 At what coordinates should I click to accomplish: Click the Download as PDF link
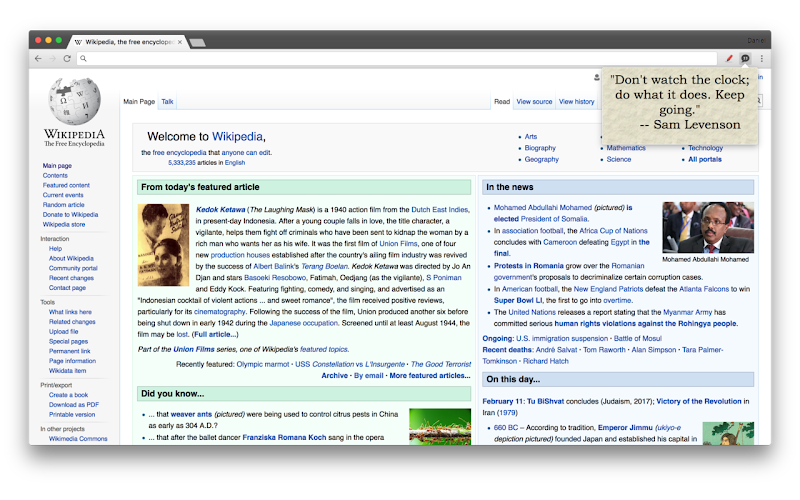74,405
